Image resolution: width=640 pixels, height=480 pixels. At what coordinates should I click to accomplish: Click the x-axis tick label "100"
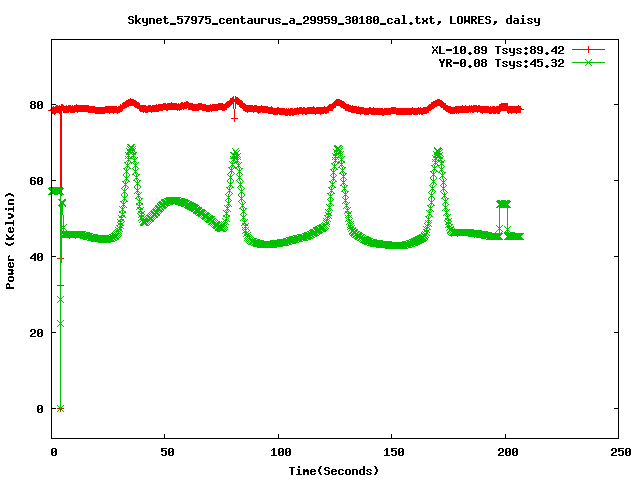pos(280,452)
